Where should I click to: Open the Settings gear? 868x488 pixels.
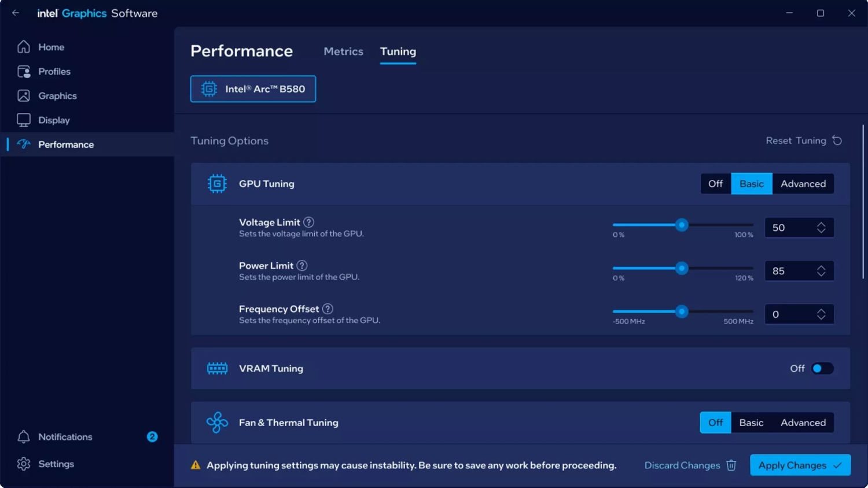[x=23, y=464]
